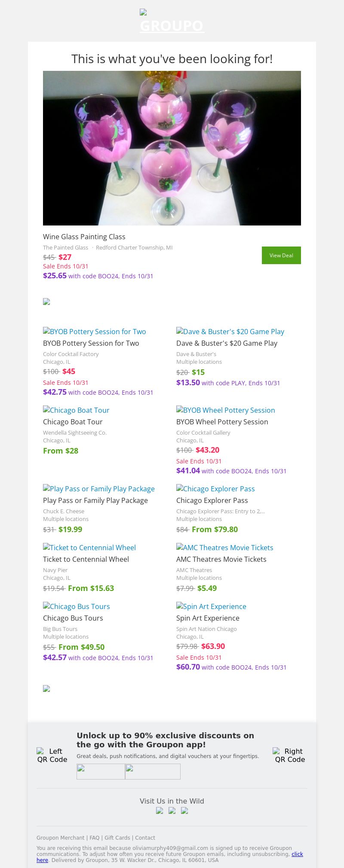Open BYOB Pottery Session for Two image link
344x868 pixels.
(95, 332)
